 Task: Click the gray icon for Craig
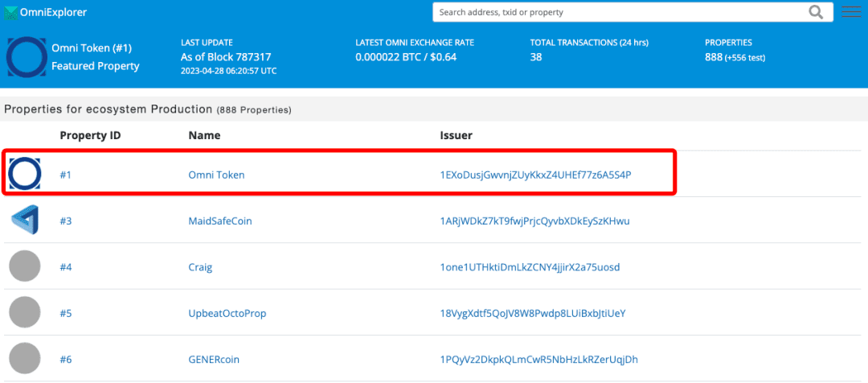tap(25, 266)
